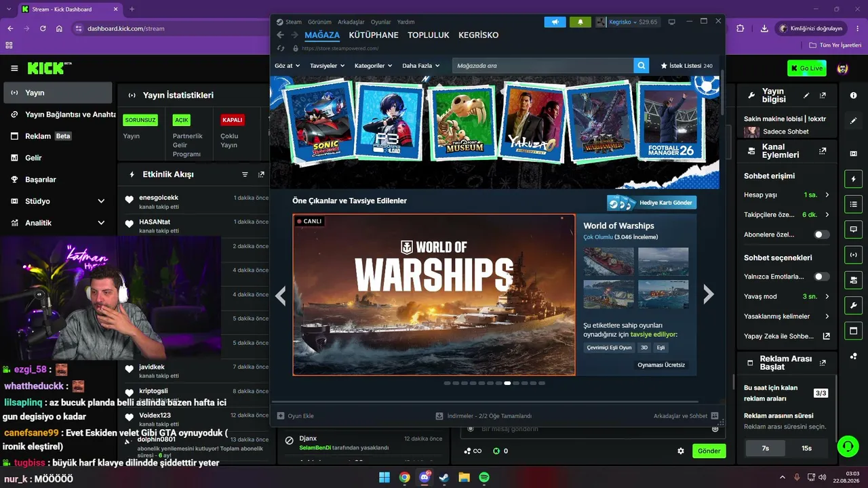The height and width of the screenshot is (488, 868).
Task: Open Hesap yaşı setting chevron
Action: coord(827,195)
